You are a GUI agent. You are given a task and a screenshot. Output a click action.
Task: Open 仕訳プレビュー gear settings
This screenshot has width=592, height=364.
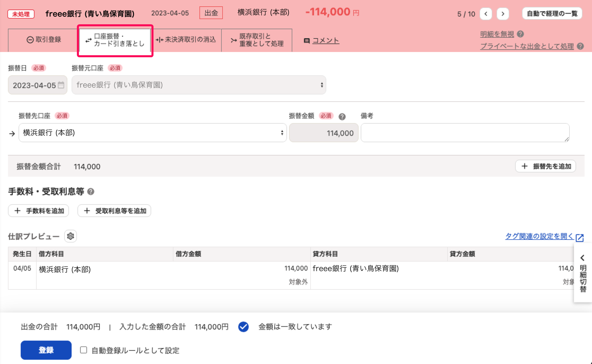70,236
